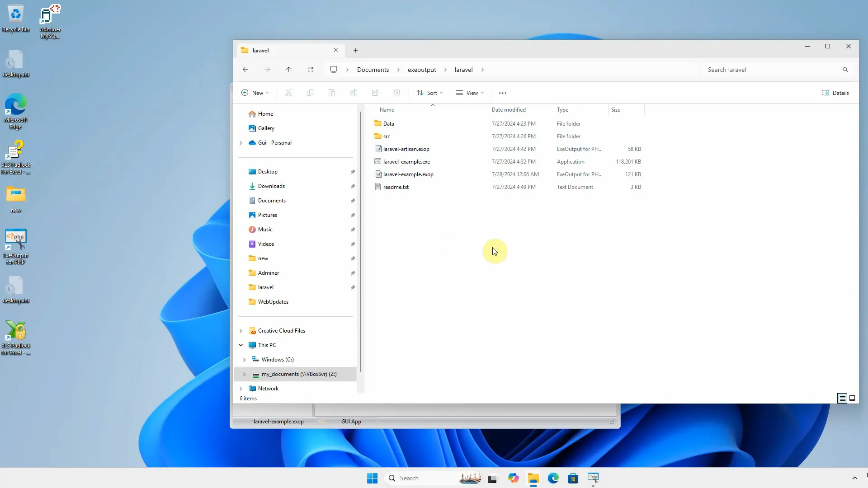Switch to details list view toggle

[x=842, y=398]
